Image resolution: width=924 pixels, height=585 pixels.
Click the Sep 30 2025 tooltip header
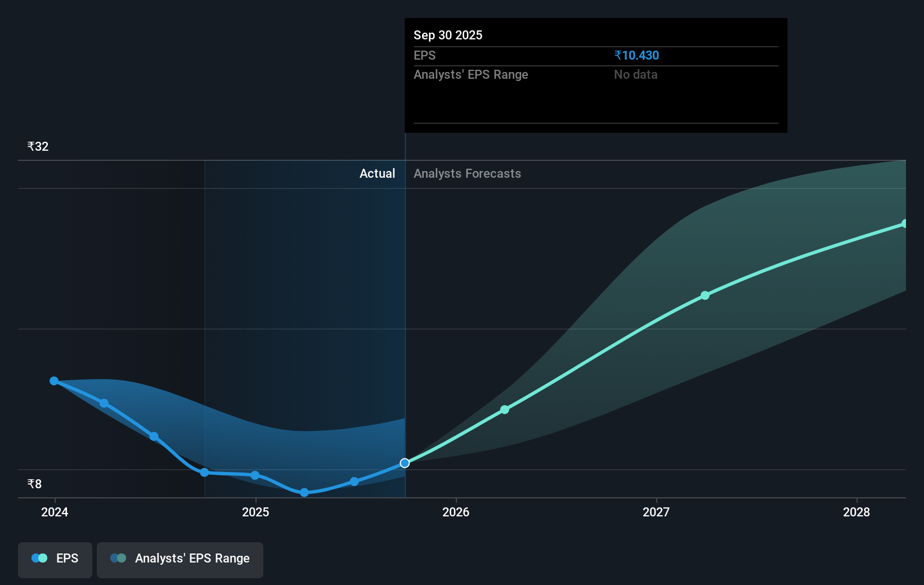pos(447,35)
